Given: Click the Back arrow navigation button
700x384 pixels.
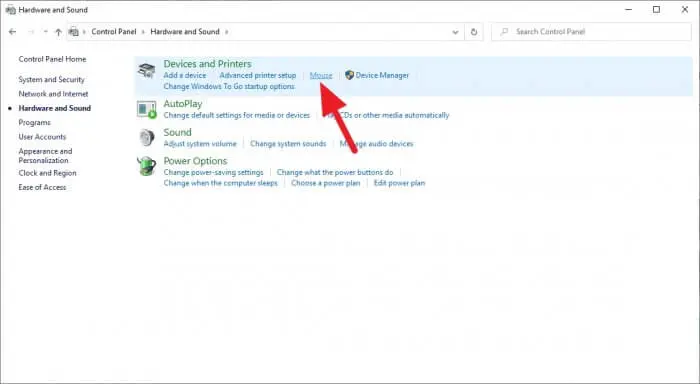Looking at the screenshot, I should pos(12,32).
